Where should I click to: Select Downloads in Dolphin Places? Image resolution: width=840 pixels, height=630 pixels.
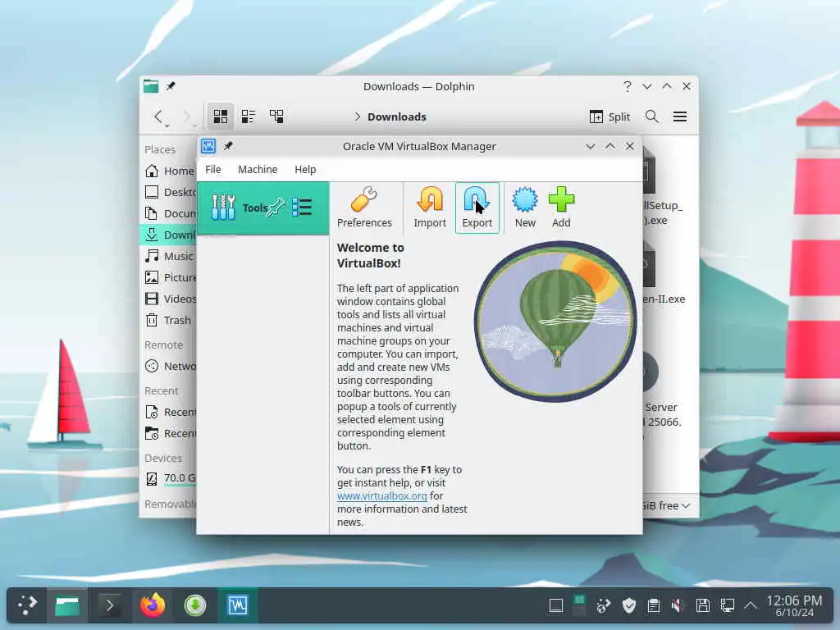coord(169,235)
